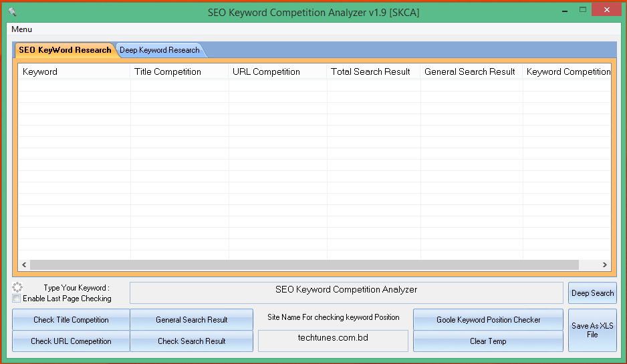The image size is (627, 364).
Task: Run General Search Result
Action: [x=192, y=320]
